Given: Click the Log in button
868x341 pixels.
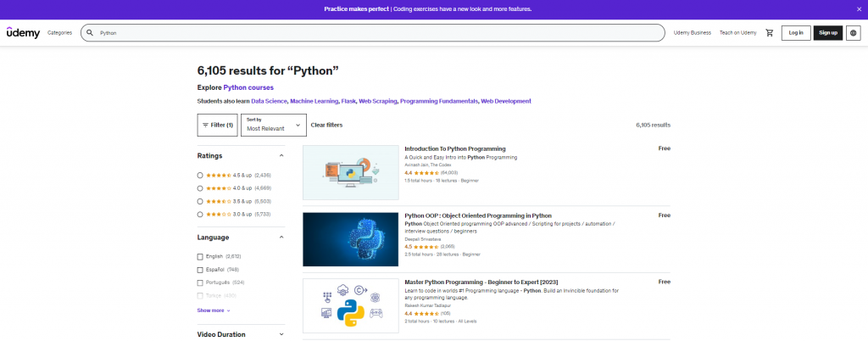Looking at the screenshot, I should pyautogui.click(x=795, y=32).
